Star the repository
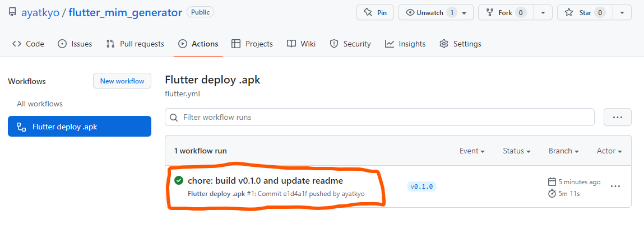 tap(585, 12)
